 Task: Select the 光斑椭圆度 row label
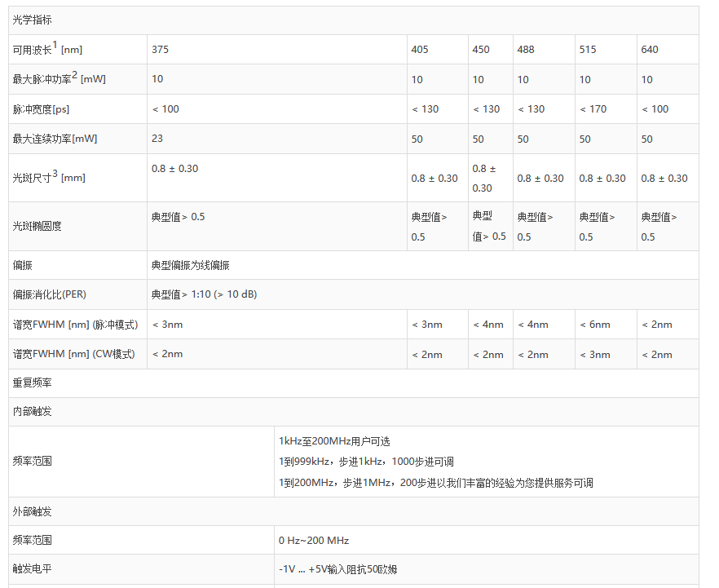37,226
